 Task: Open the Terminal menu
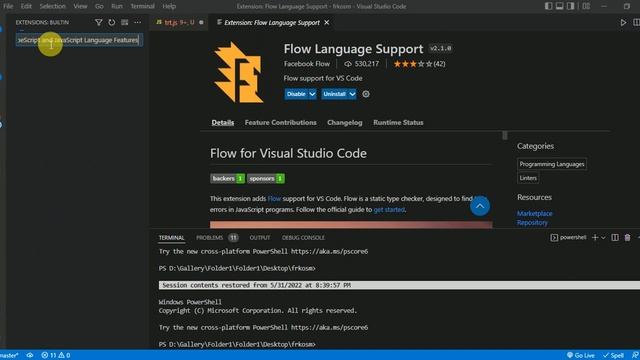pyautogui.click(x=142, y=6)
